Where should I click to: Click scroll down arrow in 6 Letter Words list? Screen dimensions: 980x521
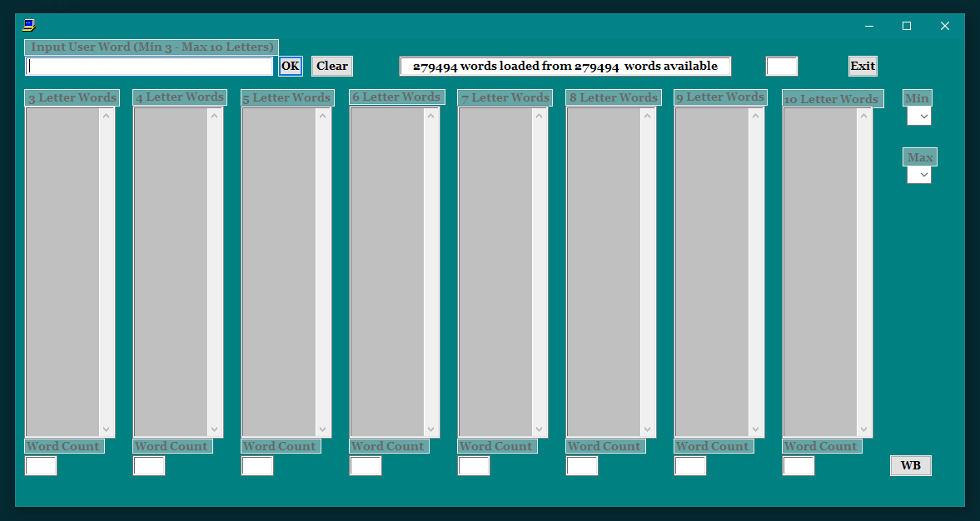pyautogui.click(x=430, y=429)
